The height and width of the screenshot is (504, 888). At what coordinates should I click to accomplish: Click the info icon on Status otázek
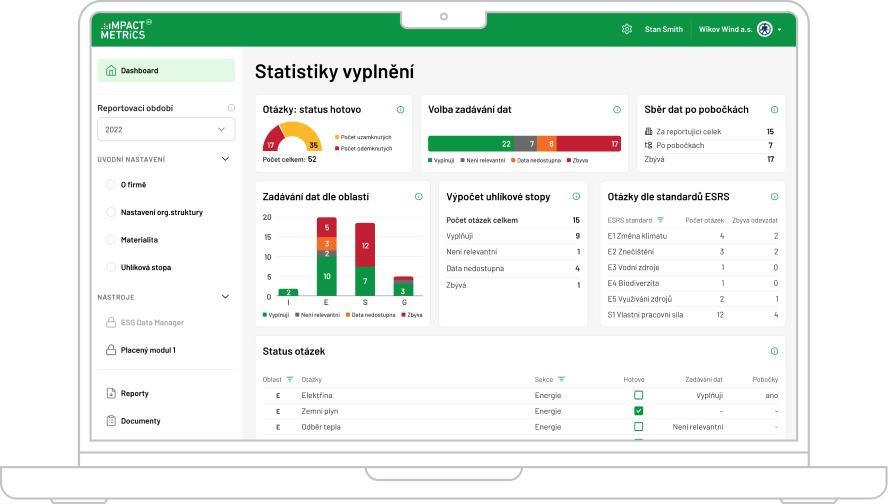774,352
